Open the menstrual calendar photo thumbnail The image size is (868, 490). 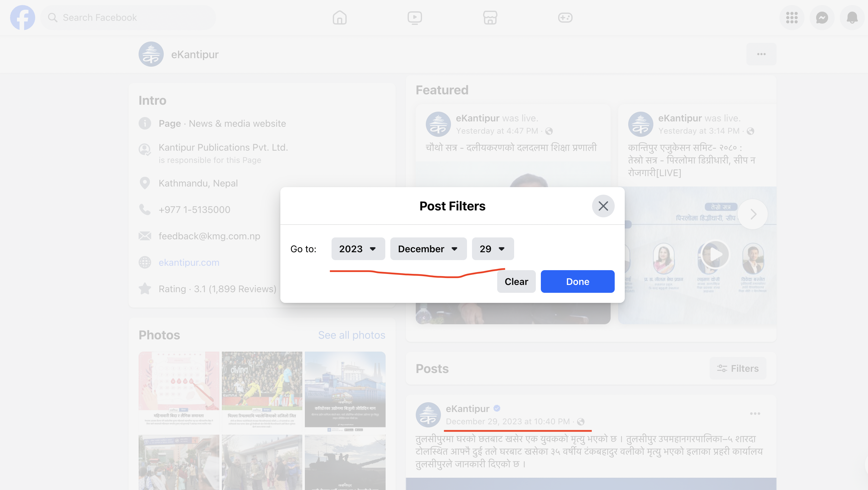click(x=179, y=392)
